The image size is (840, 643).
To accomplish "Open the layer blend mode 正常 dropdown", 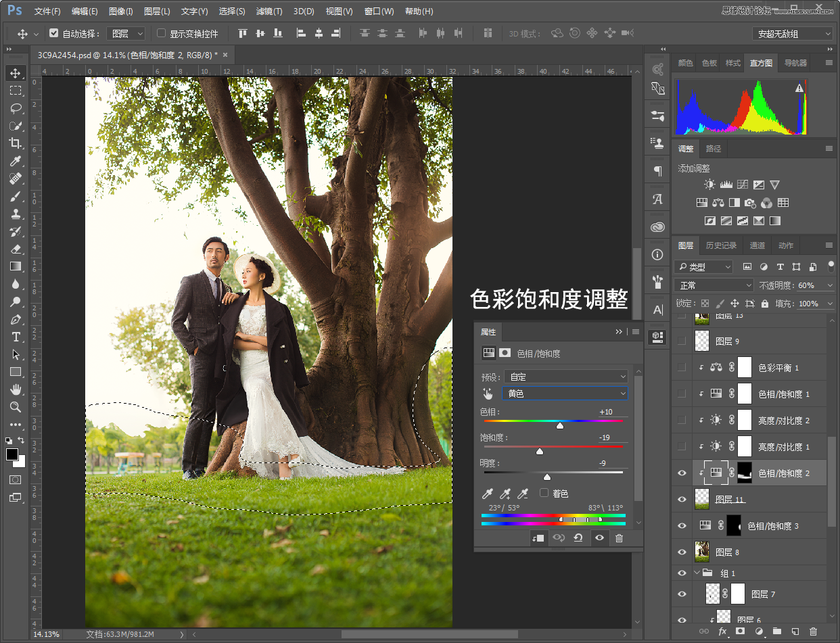I will 714,285.
